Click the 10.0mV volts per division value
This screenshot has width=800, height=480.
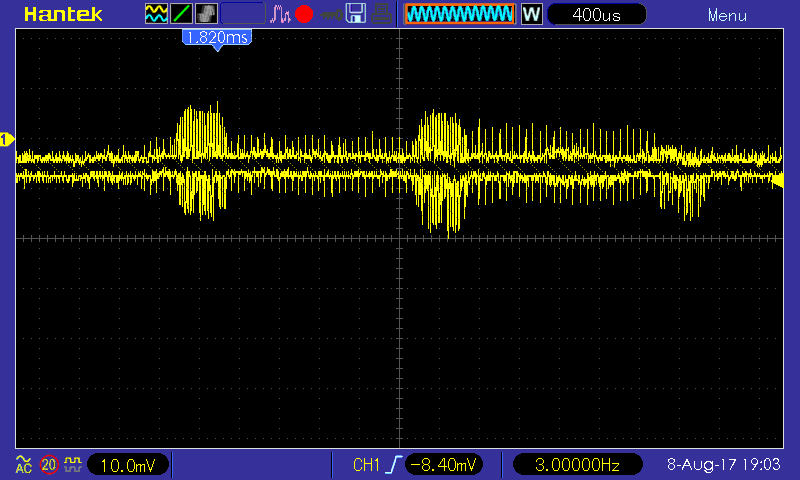pyautogui.click(x=128, y=465)
